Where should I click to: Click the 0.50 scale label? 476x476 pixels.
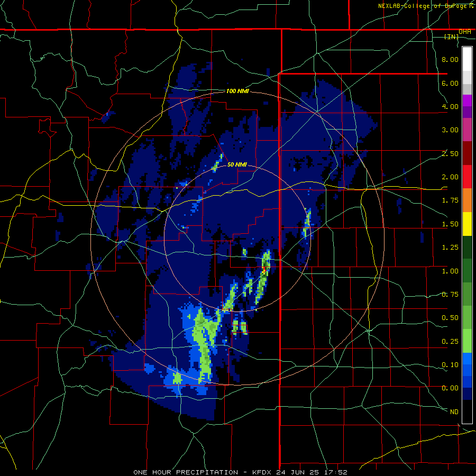450,318
